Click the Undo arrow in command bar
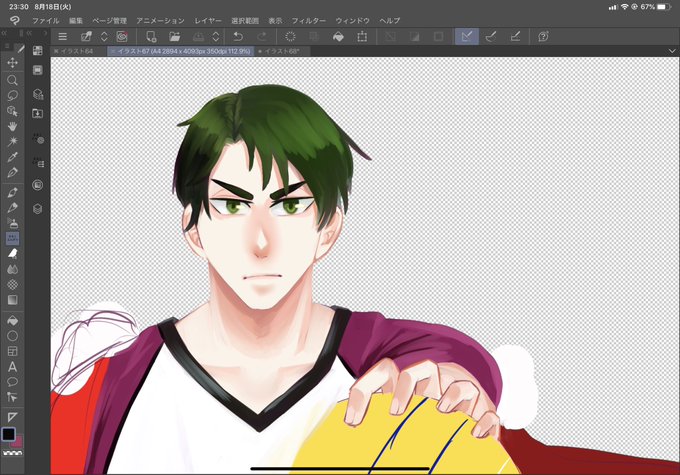Screen dimensions: 680x475 [x=238, y=36]
